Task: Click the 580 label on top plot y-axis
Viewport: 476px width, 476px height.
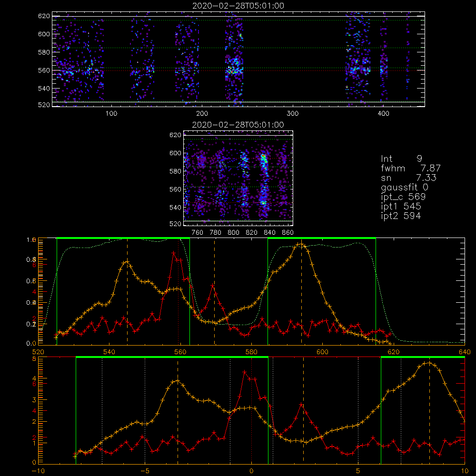Action: [x=44, y=52]
